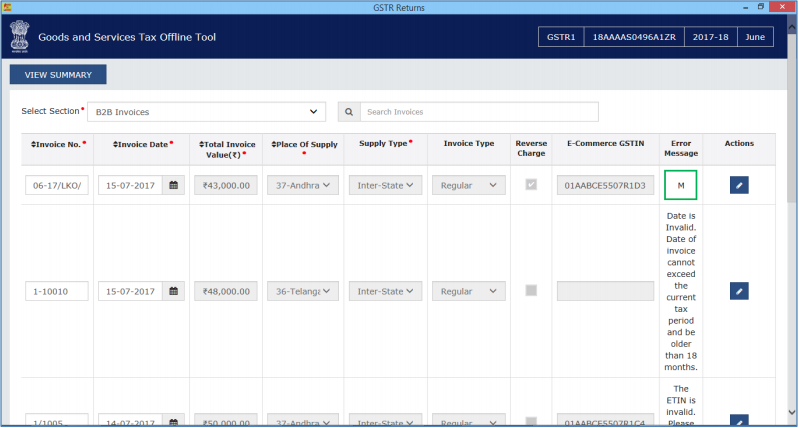This screenshot has height=428, width=799.
Task: Sort by Invoice No. column header
Action: pyautogui.click(x=58, y=144)
